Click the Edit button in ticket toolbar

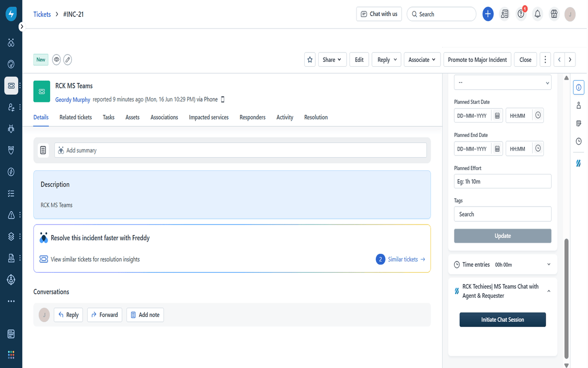[x=359, y=60]
